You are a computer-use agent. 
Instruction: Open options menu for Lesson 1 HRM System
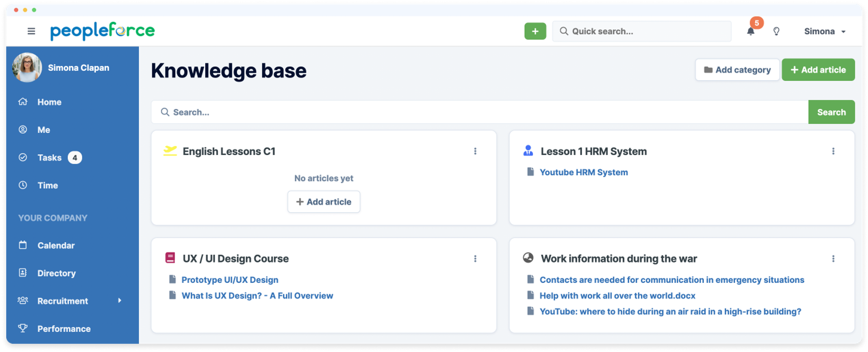coord(833,151)
